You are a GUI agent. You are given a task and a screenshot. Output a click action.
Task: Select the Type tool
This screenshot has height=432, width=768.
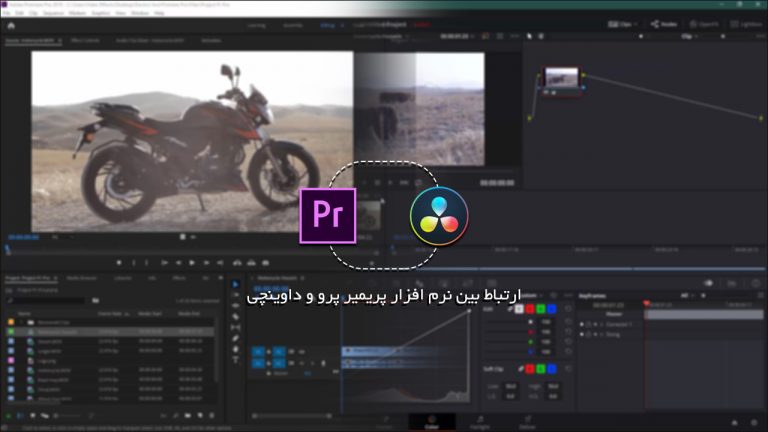point(236,360)
